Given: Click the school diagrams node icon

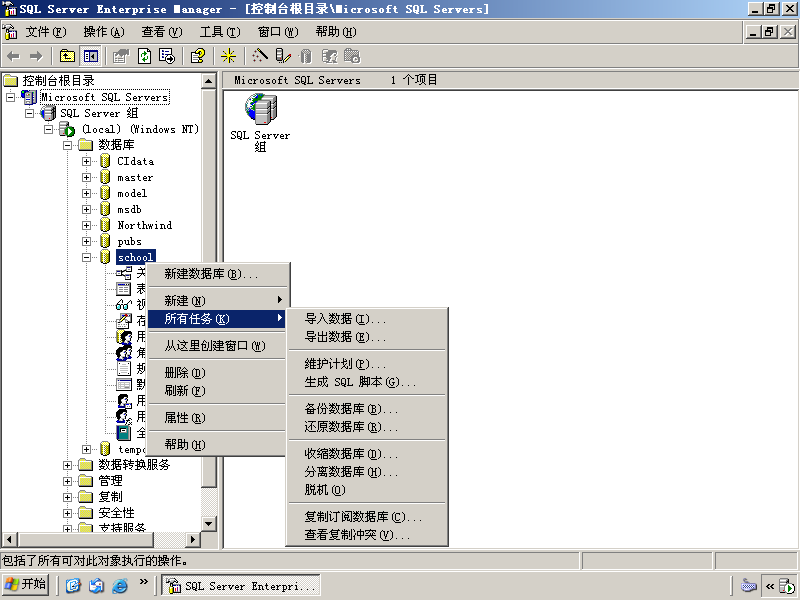Looking at the screenshot, I should click(x=123, y=273).
